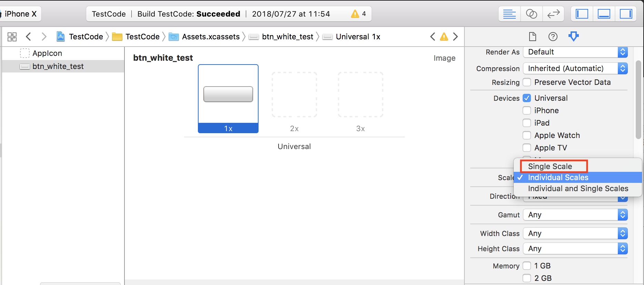Select Individual and Single Scales option

(x=578, y=188)
